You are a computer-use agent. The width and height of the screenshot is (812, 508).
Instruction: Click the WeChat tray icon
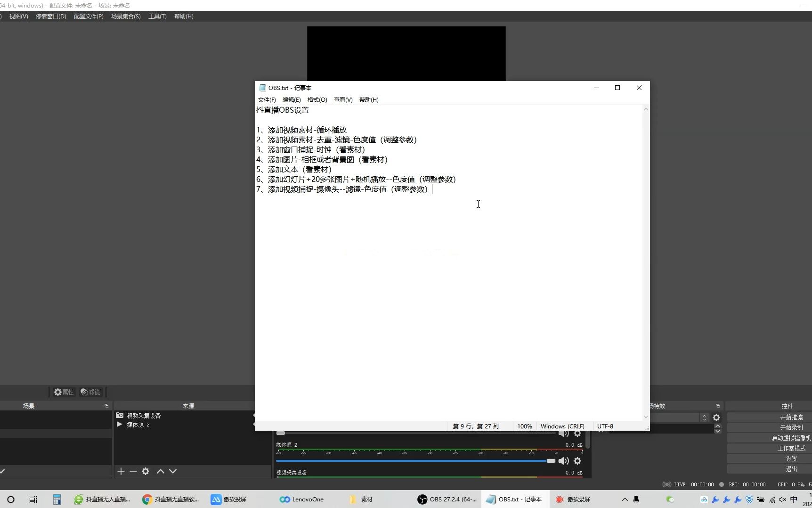click(x=670, y=500)
